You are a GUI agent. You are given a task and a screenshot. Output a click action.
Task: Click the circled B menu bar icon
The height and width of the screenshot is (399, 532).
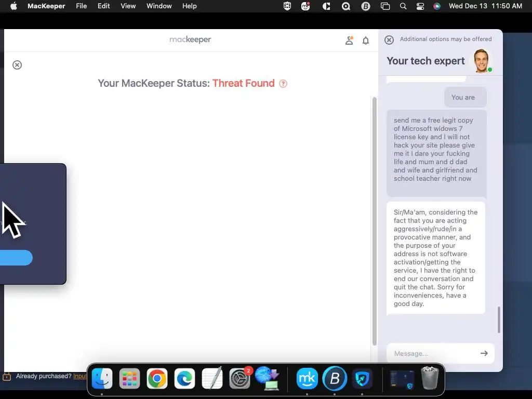(x=365, y=6)
